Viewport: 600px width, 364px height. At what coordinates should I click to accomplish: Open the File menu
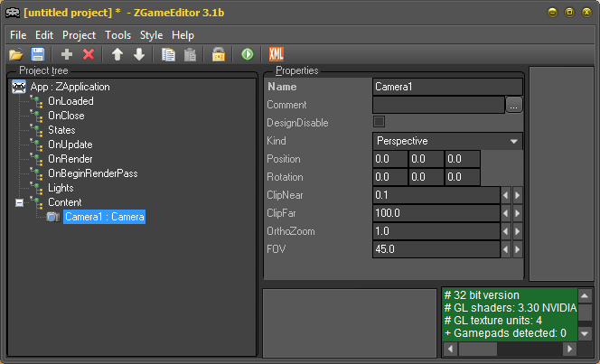(x=18, y=35)
